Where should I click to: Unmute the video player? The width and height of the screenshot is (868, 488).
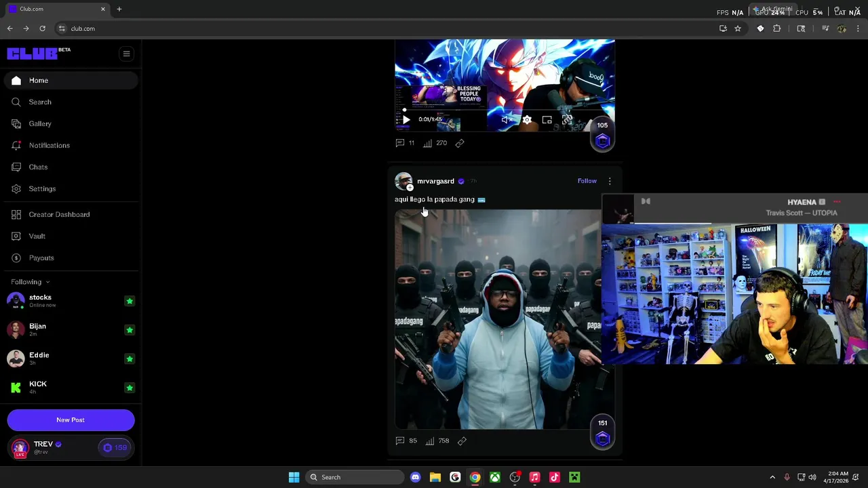click(507, 120)
